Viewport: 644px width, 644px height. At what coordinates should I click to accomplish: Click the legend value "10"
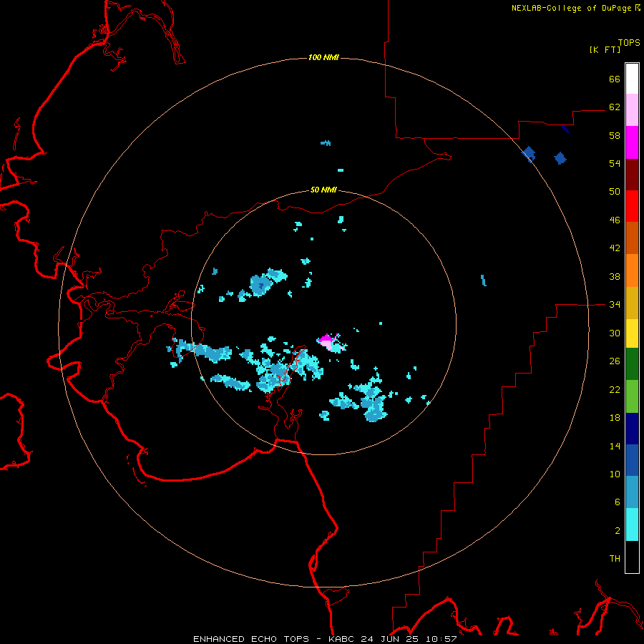615,474
